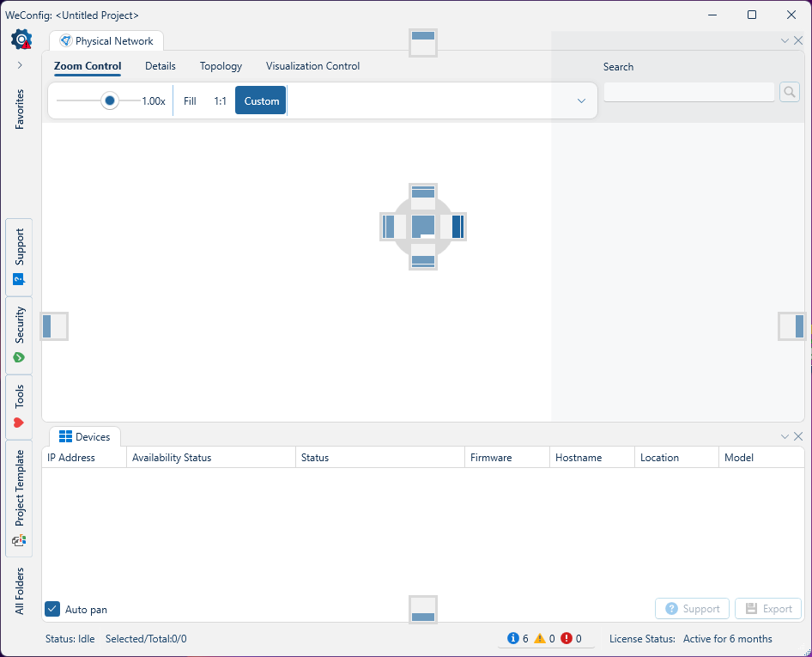Click the Export button
The width and height of the screenshot is (812, 657).
coord(768,609)
